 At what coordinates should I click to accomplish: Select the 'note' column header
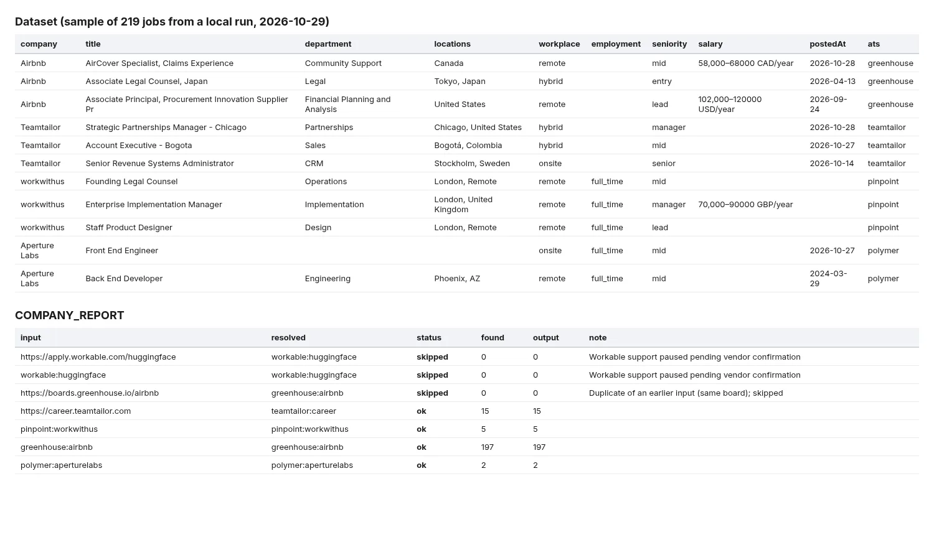coord(598,338)
